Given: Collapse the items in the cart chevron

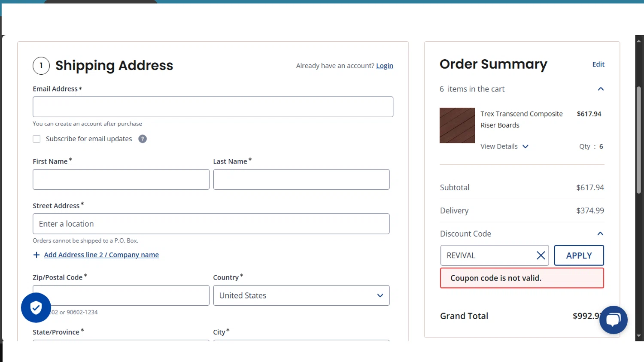Looking at the screenshot, I should point(601,89).
